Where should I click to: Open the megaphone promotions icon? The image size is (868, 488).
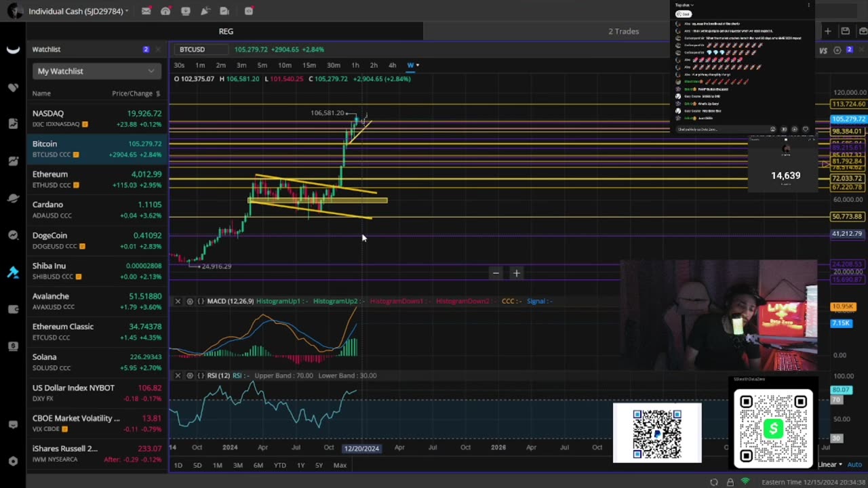pyautogui.click(x=205, y=11)
